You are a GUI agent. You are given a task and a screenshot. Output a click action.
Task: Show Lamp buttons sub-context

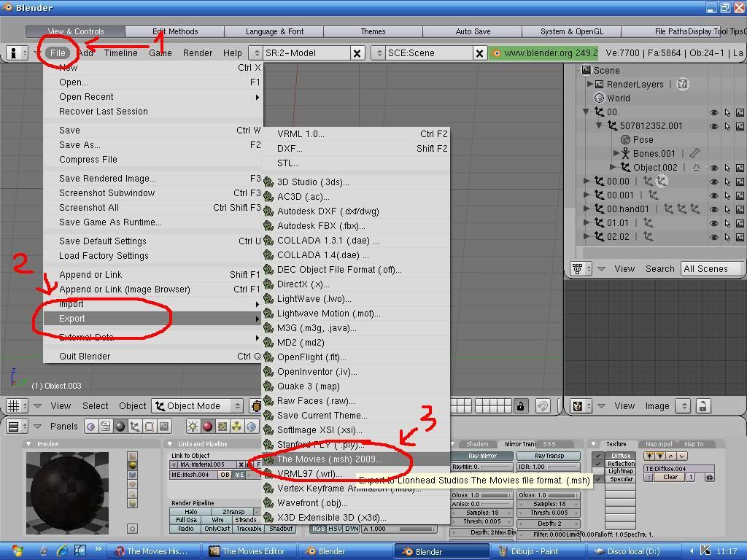coord(193,426)
